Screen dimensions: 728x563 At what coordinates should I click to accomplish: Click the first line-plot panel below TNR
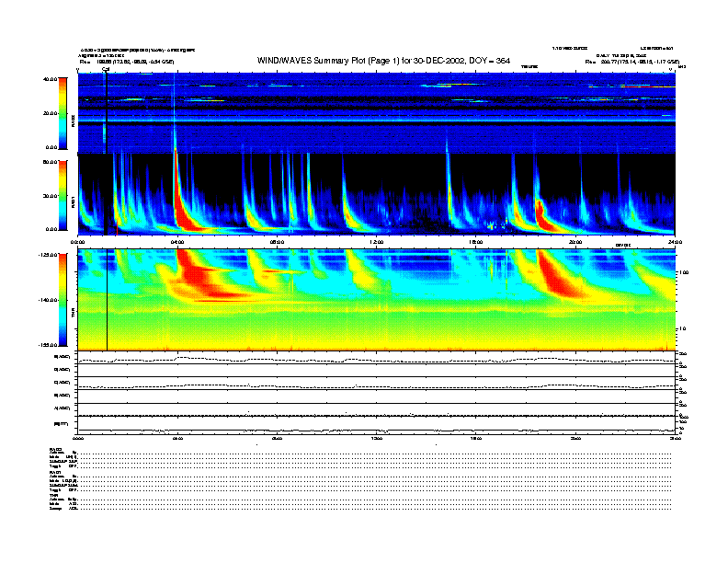[x=376, y=358]
